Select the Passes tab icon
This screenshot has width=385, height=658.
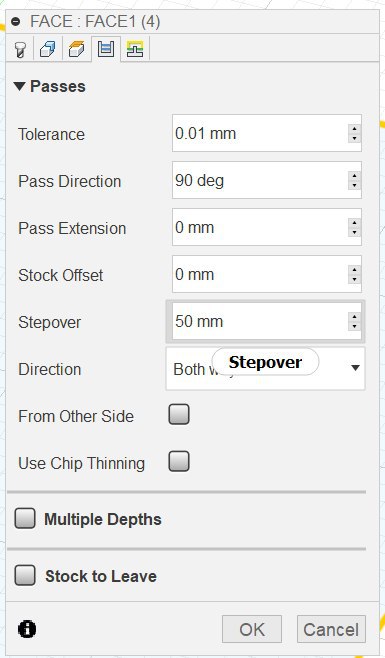click(105, 49)
